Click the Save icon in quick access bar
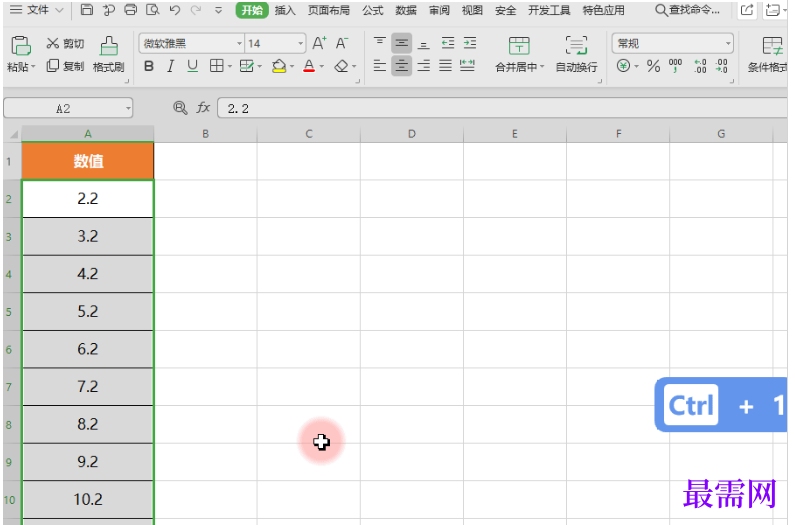795x525 pixels. click(x=87, y=10)
